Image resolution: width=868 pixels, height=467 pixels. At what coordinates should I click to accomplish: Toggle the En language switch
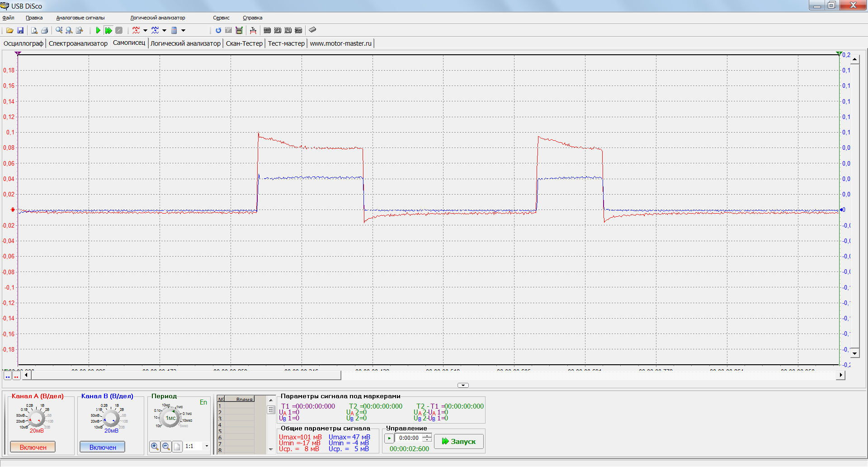203,402
